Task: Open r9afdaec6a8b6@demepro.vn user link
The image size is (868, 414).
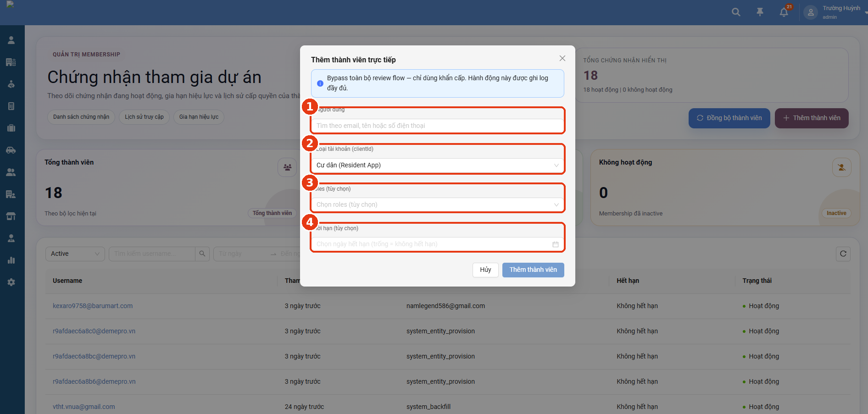Action: pyautogui.click(x=94, y=381)
